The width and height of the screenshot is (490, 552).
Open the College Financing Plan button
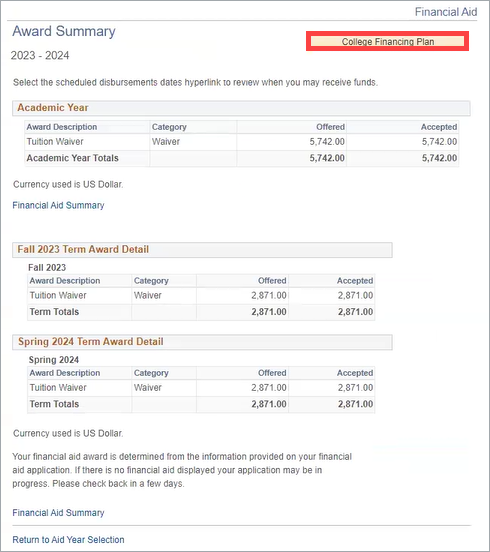click(x=388, y=42)
